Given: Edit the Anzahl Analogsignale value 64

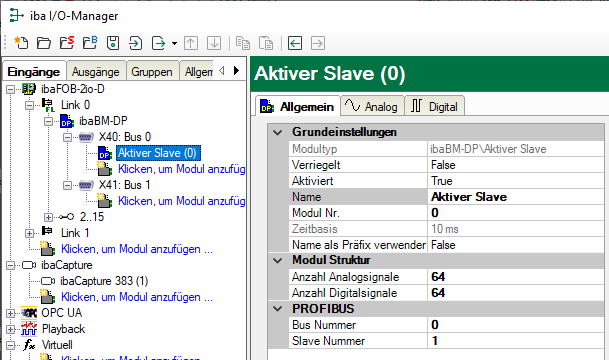Looking at the screenshot, I should (516, 277).
